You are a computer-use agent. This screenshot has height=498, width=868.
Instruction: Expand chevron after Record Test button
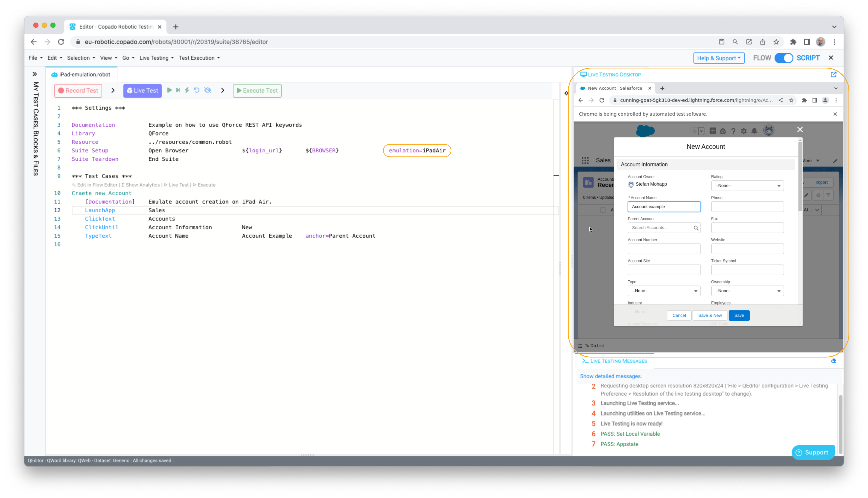pos(113,90)
